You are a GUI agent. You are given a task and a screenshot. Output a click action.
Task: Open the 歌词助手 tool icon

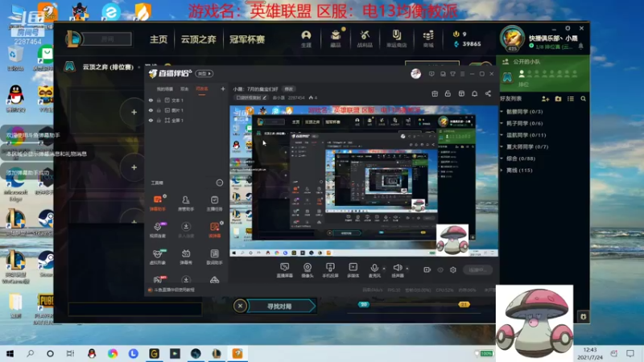click(x=214, y=257)
